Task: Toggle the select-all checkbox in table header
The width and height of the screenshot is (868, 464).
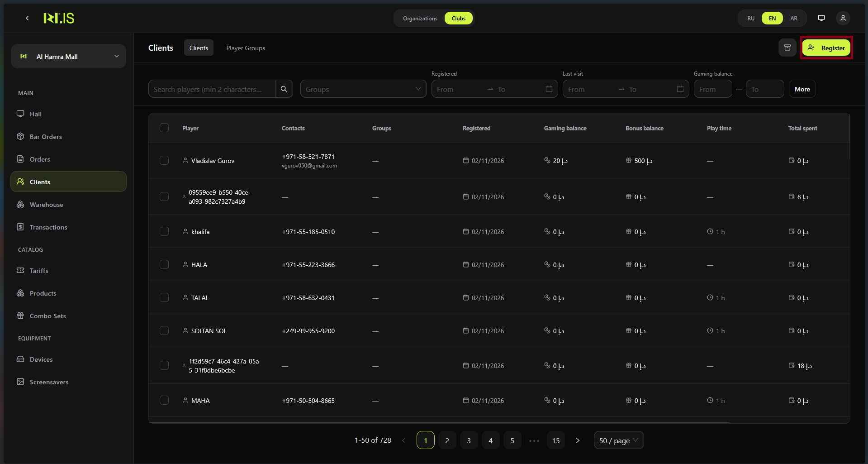Action: pyautogui.click(x=164, y=128)
